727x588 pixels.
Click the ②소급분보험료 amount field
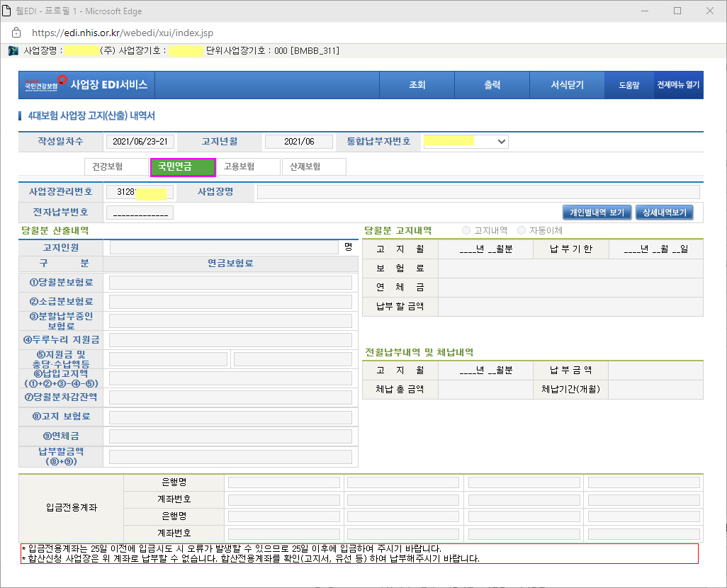coord(230,302)
